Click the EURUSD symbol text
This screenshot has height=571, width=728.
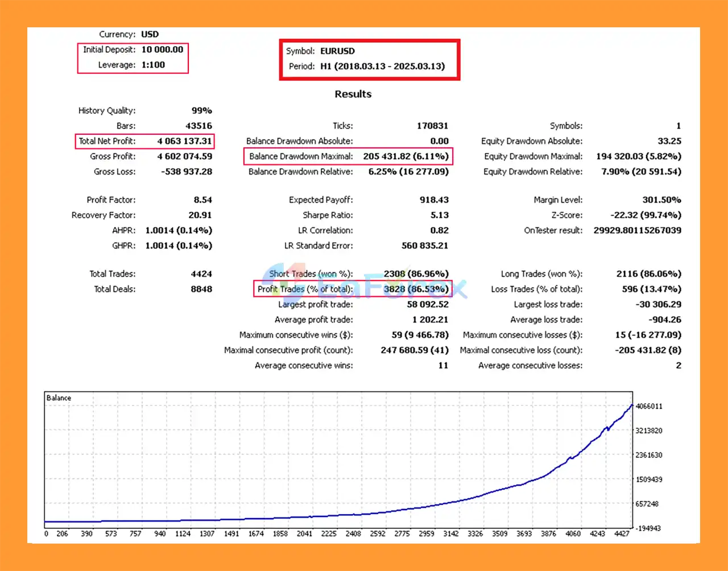(x=337, y=51)
